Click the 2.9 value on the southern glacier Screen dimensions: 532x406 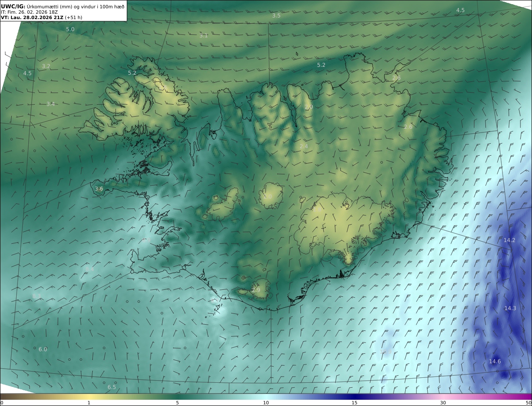click(256, 290)
